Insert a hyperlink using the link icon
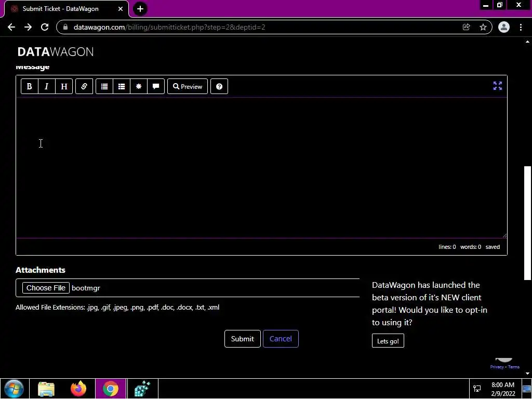This screenshot has height=399, width=532. (x=84, y=87)
